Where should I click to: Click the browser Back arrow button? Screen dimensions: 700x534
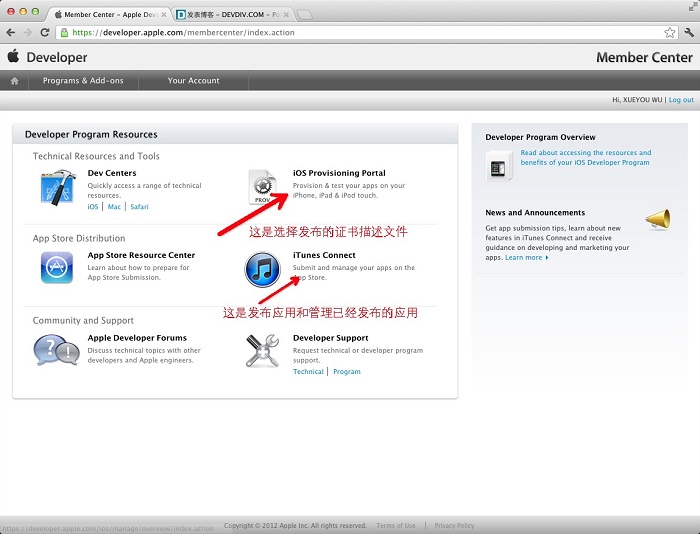tap(11, 33)
